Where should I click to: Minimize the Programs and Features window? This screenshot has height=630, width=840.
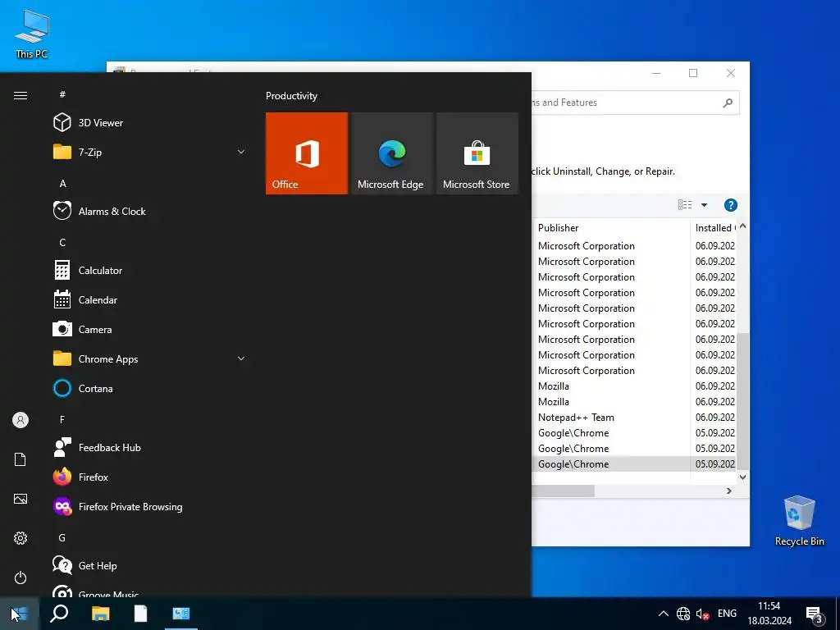pyautogui.click(x=656, y=73)
